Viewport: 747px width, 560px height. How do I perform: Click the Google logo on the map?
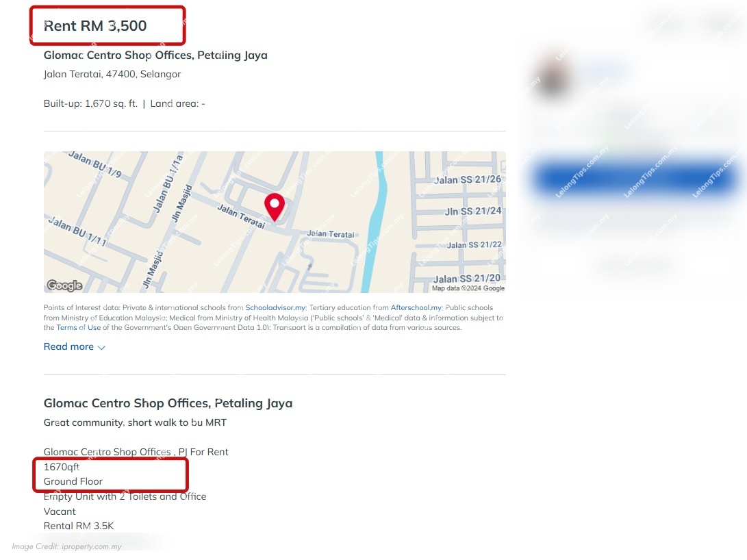click(x=64, y=285)
